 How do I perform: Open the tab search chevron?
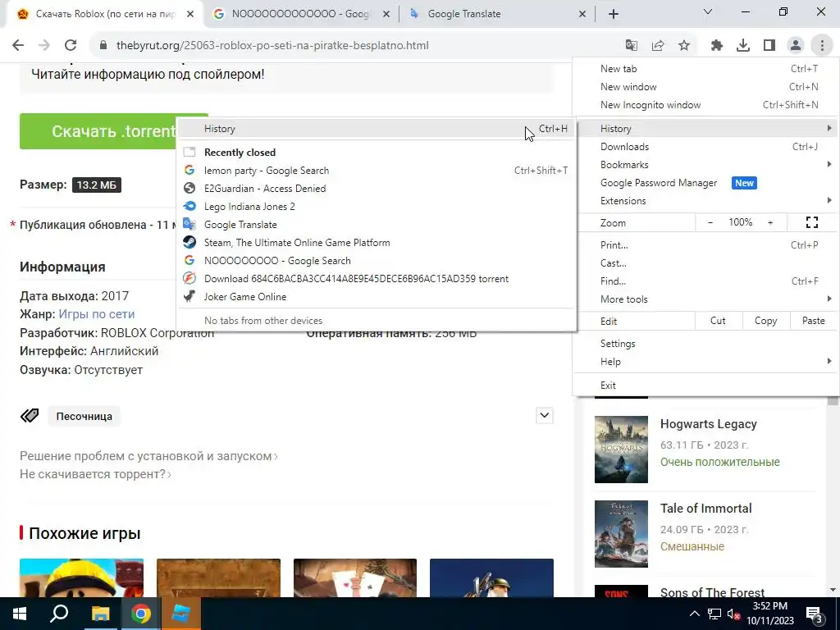point(708,11)
